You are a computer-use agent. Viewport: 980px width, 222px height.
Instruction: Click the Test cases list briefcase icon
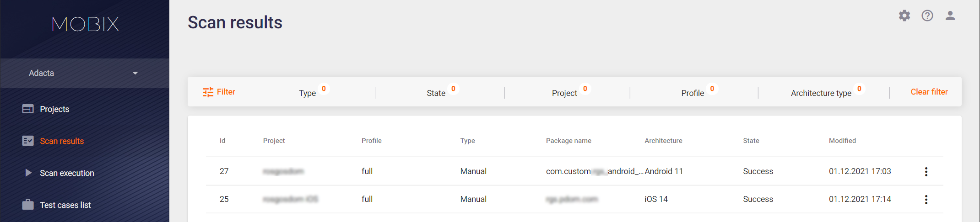[28, 205]
